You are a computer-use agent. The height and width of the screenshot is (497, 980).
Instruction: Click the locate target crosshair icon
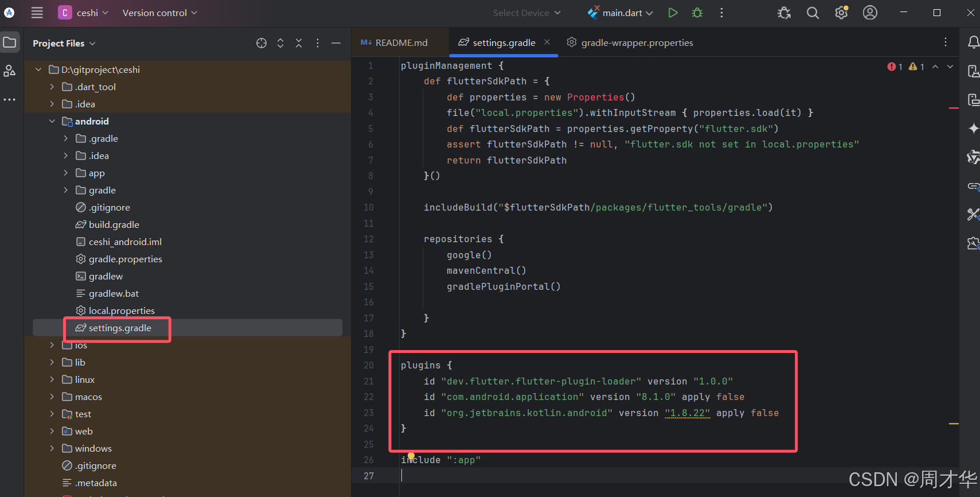pos(261,43)
